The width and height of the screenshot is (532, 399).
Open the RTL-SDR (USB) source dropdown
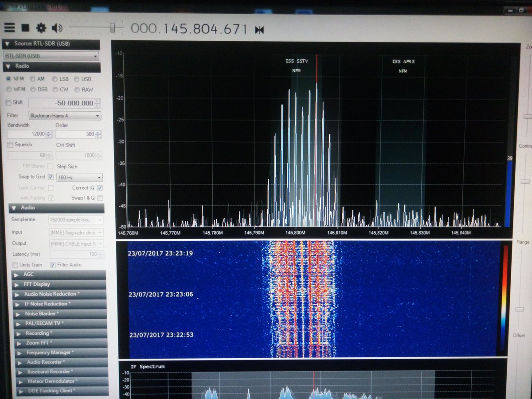click(51, 56)
